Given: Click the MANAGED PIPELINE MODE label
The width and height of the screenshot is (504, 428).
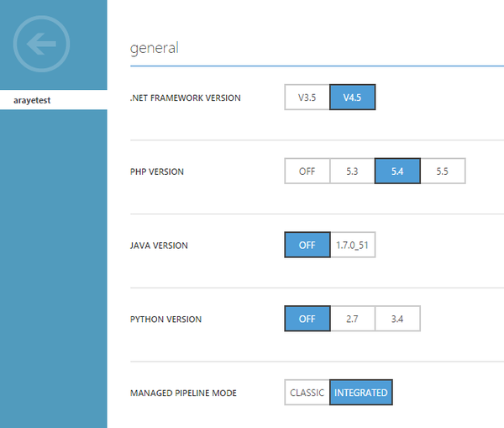Looking at the screenshot, I should tap(183, 394).
